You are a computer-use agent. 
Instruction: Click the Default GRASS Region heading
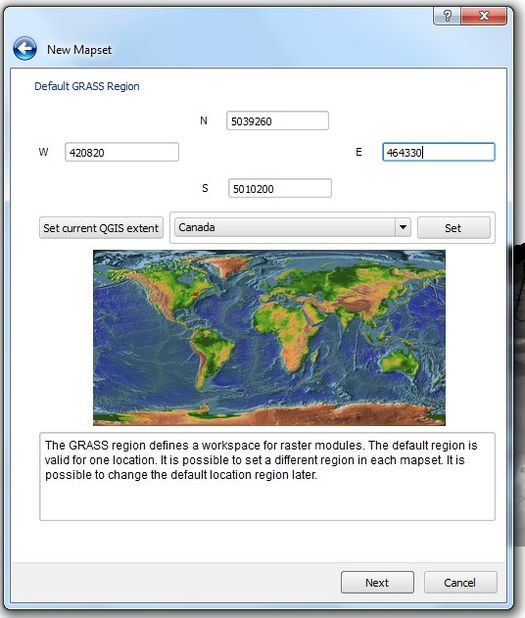87,86
